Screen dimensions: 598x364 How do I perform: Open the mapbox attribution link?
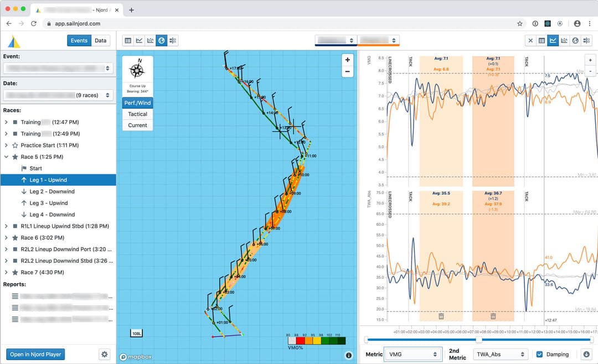[136, 357]
